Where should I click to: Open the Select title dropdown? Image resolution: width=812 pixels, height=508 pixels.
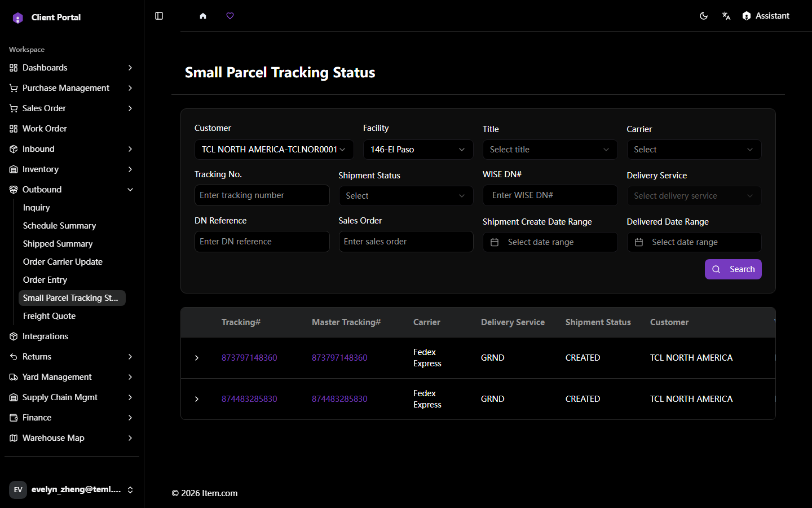pyautogui.click(x=550, y=150)
